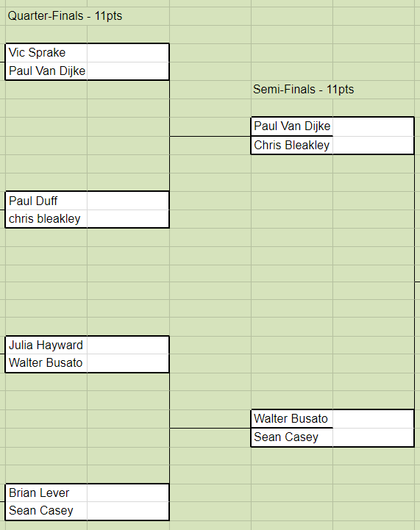Screen dimensions: 420x530
Task: Select semi-final Sean Casey cell
Action: 292,437
